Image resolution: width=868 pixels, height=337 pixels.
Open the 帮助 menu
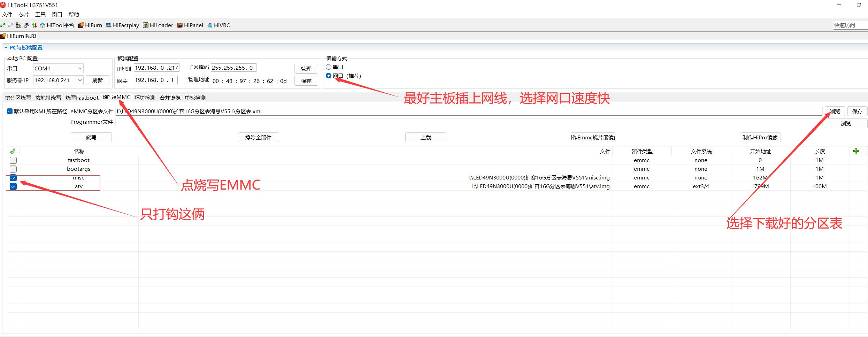pyautogui.click(x=74, y=14)
